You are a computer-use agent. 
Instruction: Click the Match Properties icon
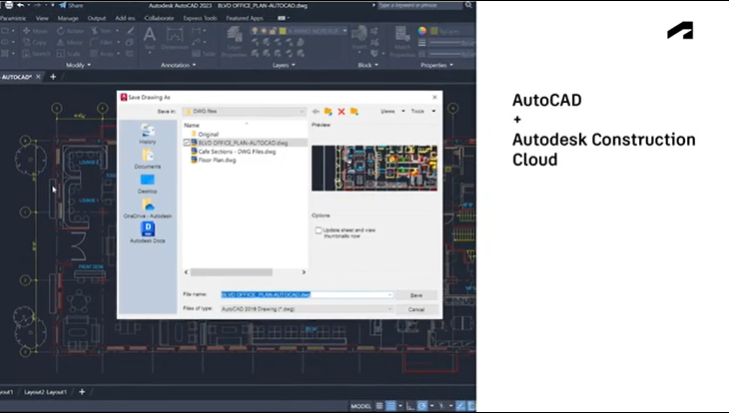pos(403,42)
